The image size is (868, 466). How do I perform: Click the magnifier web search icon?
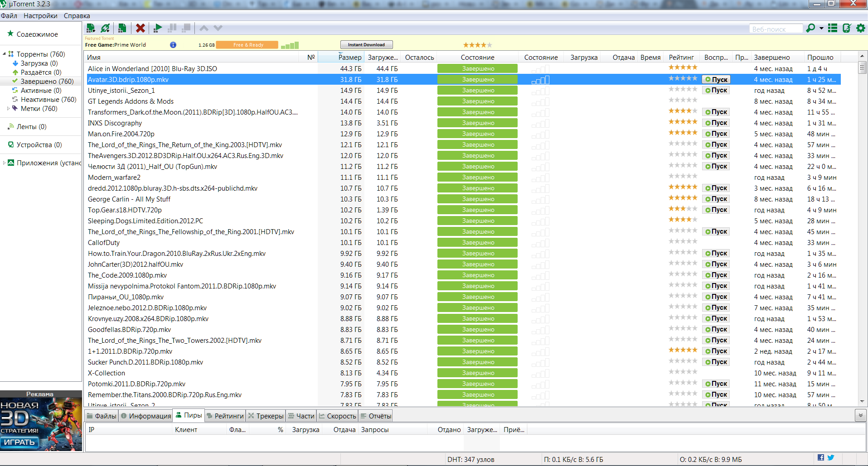[810, 28]
